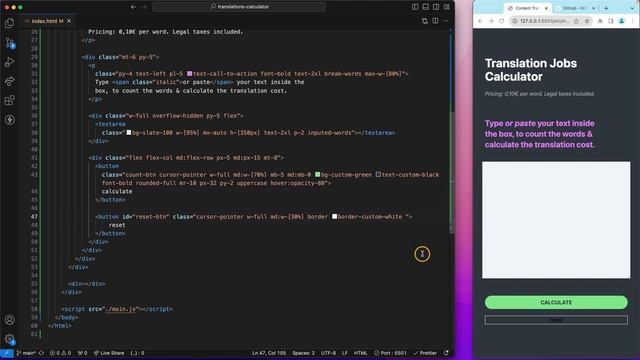
Task: Open the customize layout button in title bar
Action: point(447,7)
